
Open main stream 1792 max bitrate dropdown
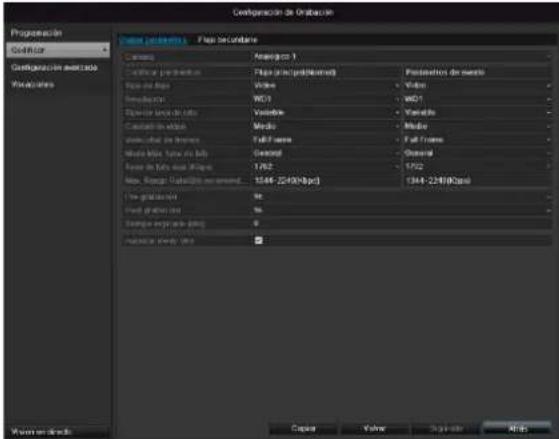click(326, 167)
